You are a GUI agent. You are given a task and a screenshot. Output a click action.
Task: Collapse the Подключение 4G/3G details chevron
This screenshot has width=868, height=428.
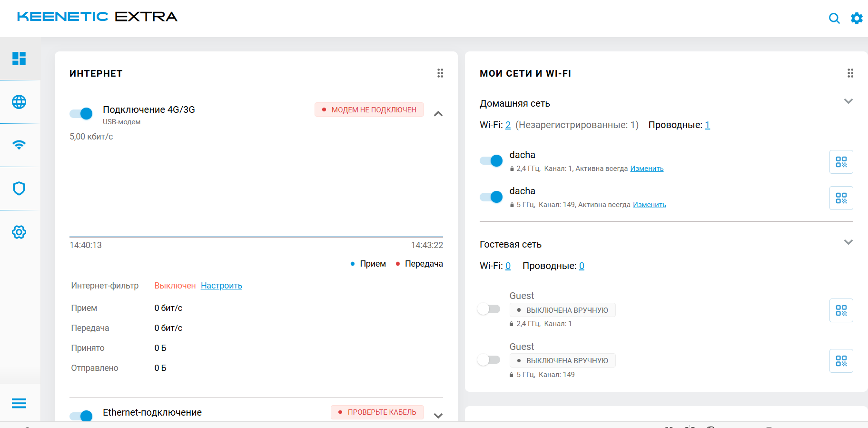[x=438, y=114]
